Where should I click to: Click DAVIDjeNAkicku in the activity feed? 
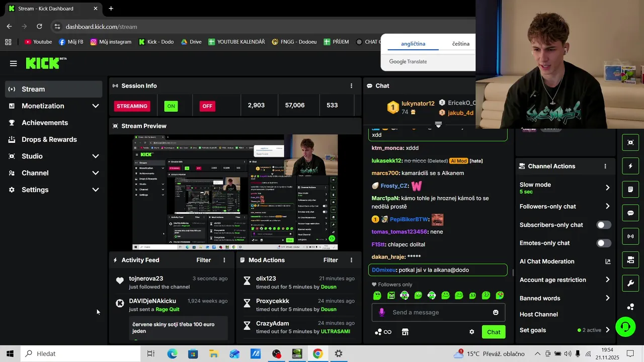coord(152,301)
